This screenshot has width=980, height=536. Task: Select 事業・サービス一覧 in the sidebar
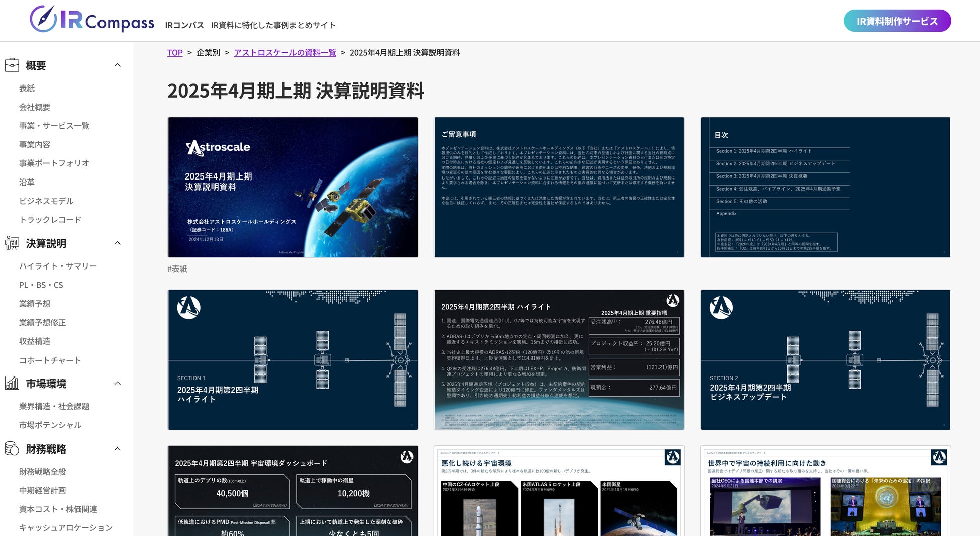54,126
